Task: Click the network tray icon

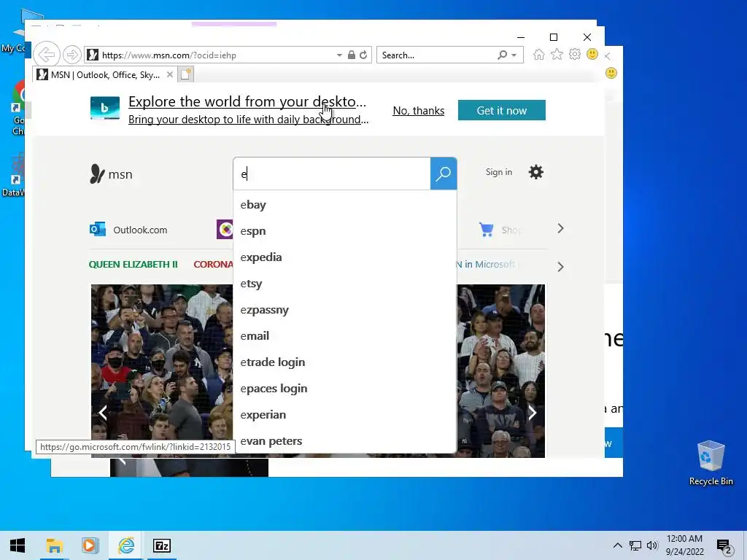Action: pos(635,545)
